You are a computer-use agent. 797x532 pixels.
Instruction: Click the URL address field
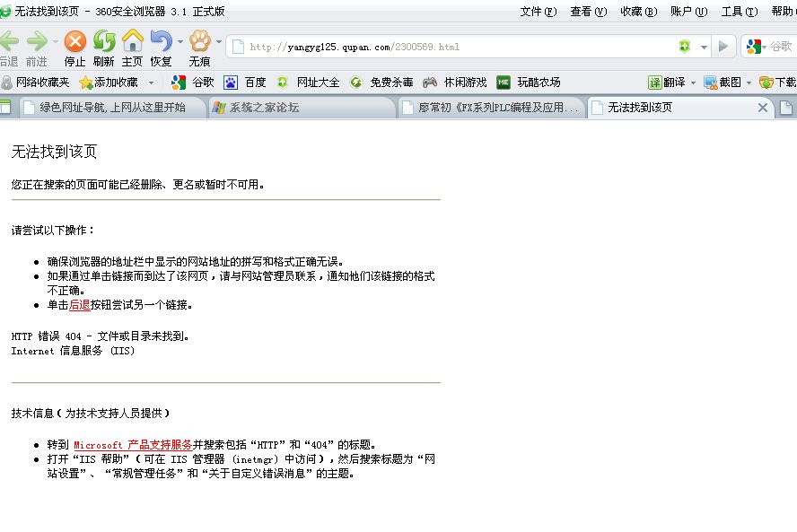(x=449, y=47)
